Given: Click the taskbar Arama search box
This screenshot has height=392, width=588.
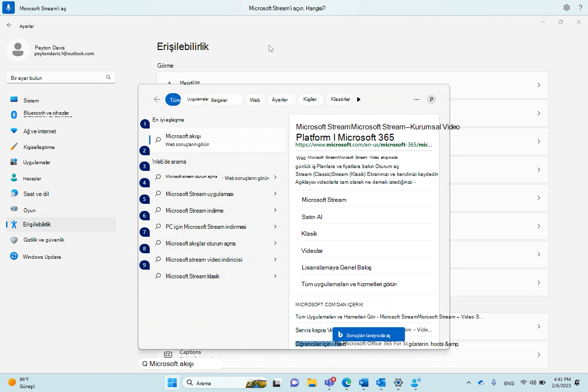Looking at the screenshot, I should tap(225, 383).
